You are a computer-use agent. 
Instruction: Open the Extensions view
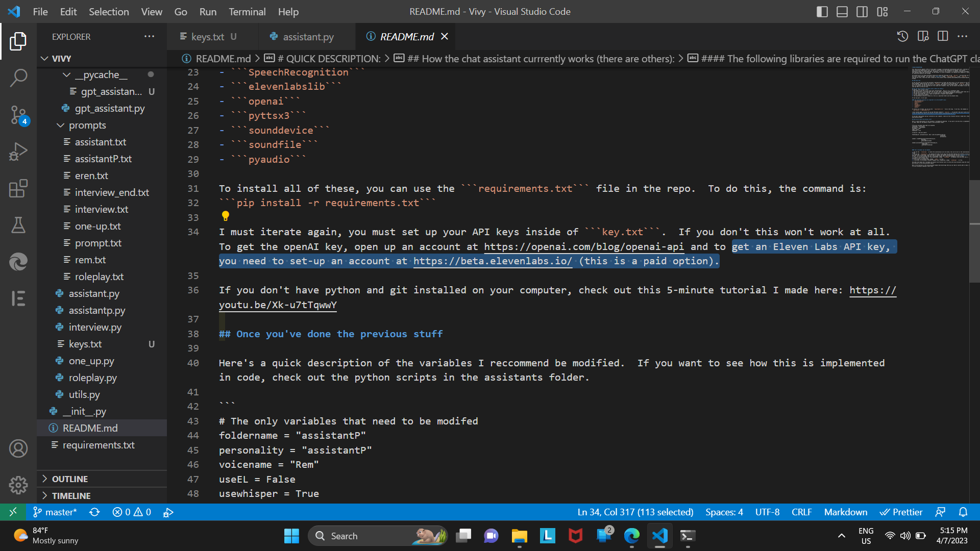(18, 188)
